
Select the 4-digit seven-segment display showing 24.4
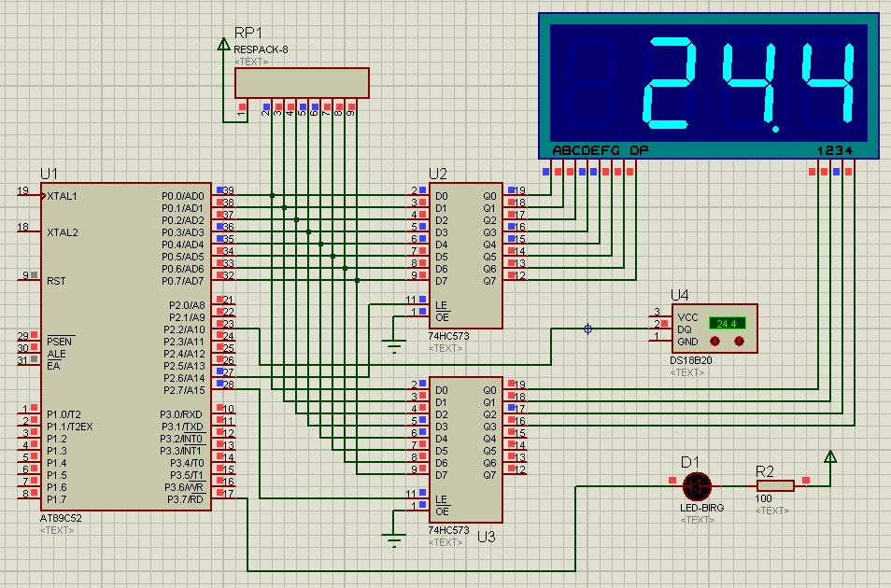tap(710, 84)
